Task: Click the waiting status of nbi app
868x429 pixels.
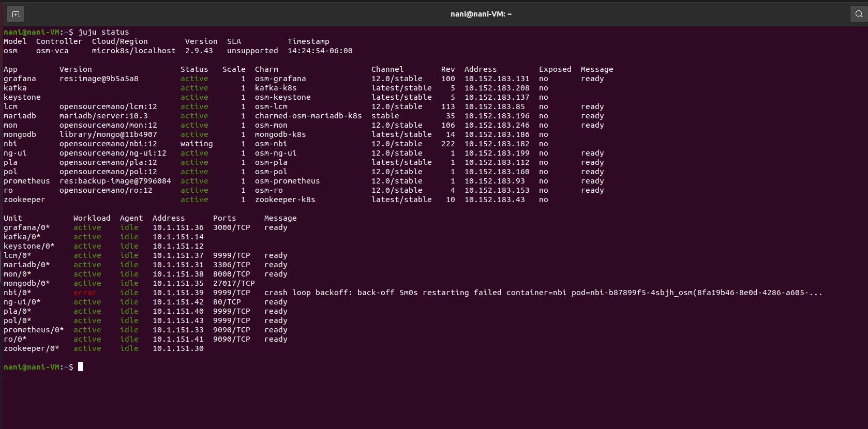Action: [x=196, y=144]
